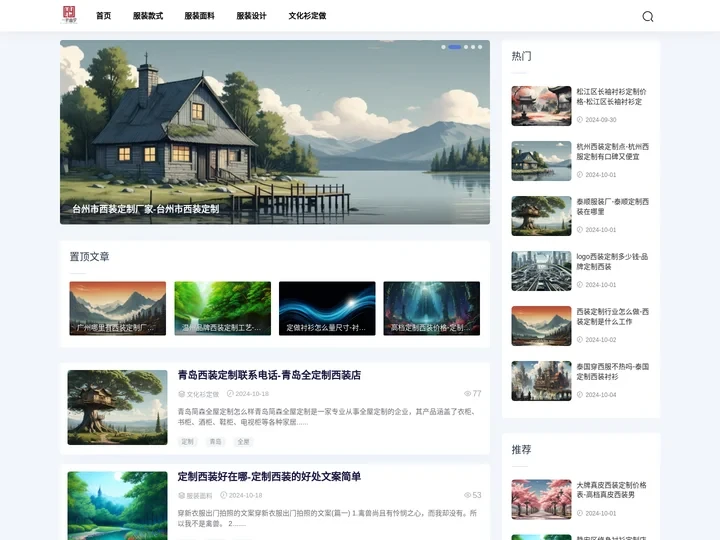Viewport: 720px width, 540px height.
Task: Click the view count eye icon showing 77
Action: (468, 394)
